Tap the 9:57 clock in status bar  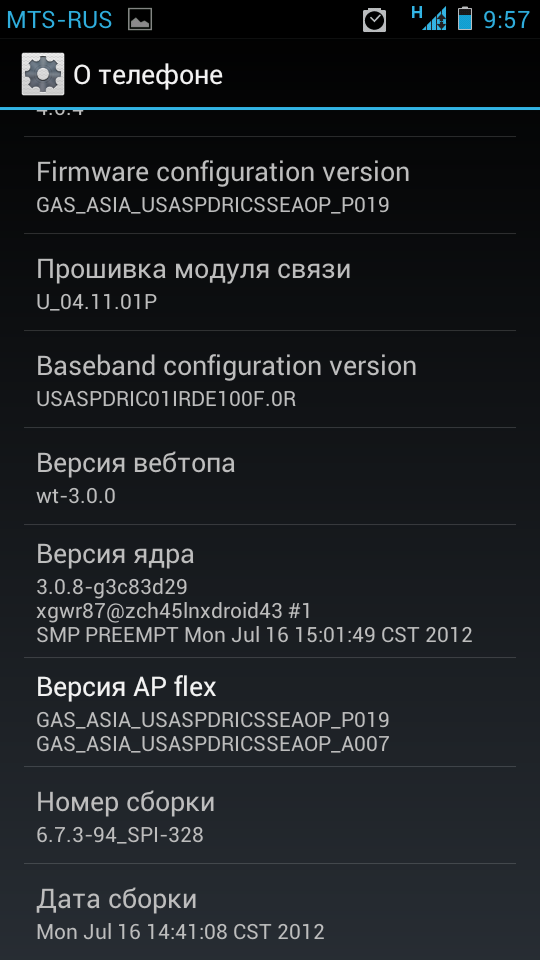506,20
